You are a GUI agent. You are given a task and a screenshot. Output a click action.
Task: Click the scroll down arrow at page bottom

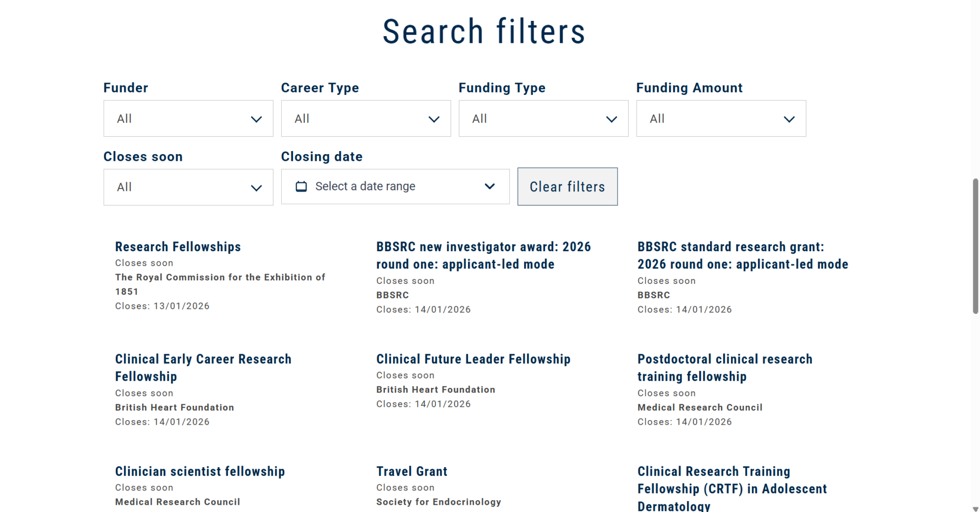[975, 508]
